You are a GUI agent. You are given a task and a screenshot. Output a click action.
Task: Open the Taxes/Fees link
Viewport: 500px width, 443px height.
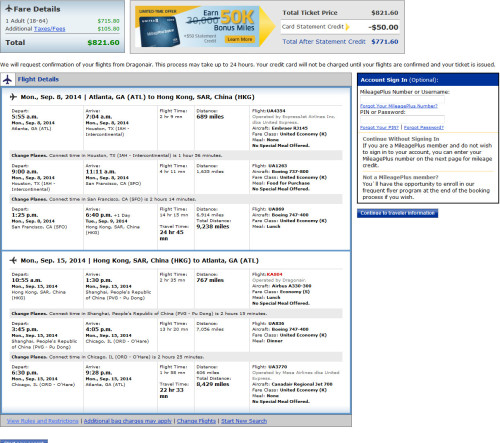49,29
